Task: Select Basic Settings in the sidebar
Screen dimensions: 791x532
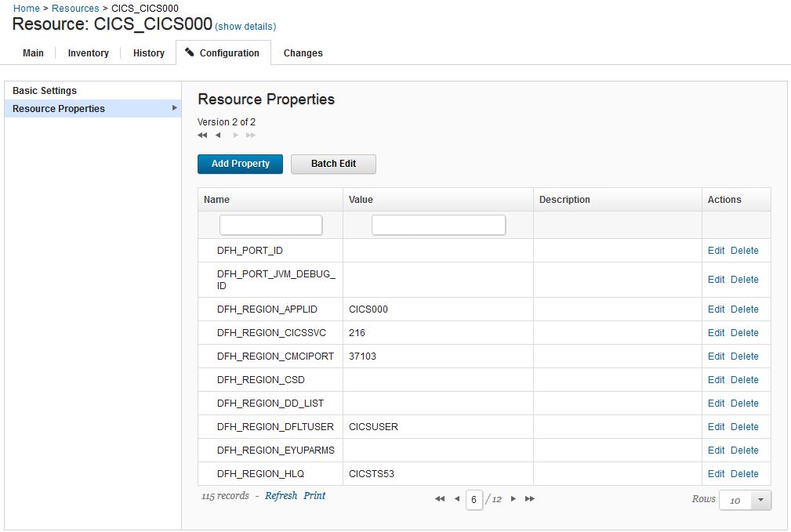Action: [45, 91]
